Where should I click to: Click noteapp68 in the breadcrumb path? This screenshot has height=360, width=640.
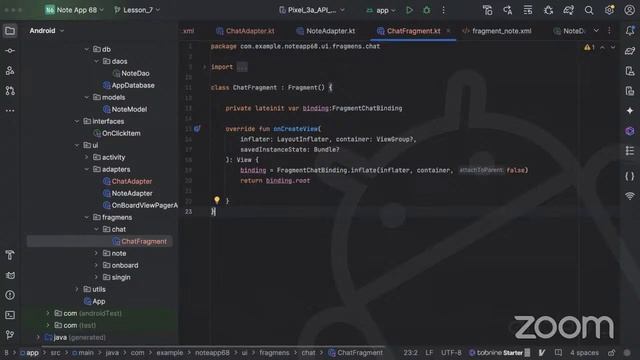pos(212,353)
